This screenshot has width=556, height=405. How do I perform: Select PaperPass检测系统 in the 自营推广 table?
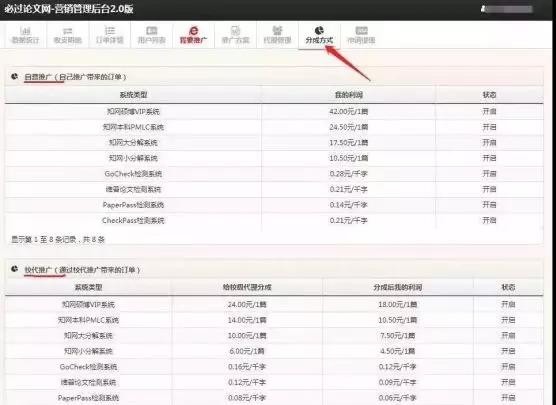tap(133, 205)
